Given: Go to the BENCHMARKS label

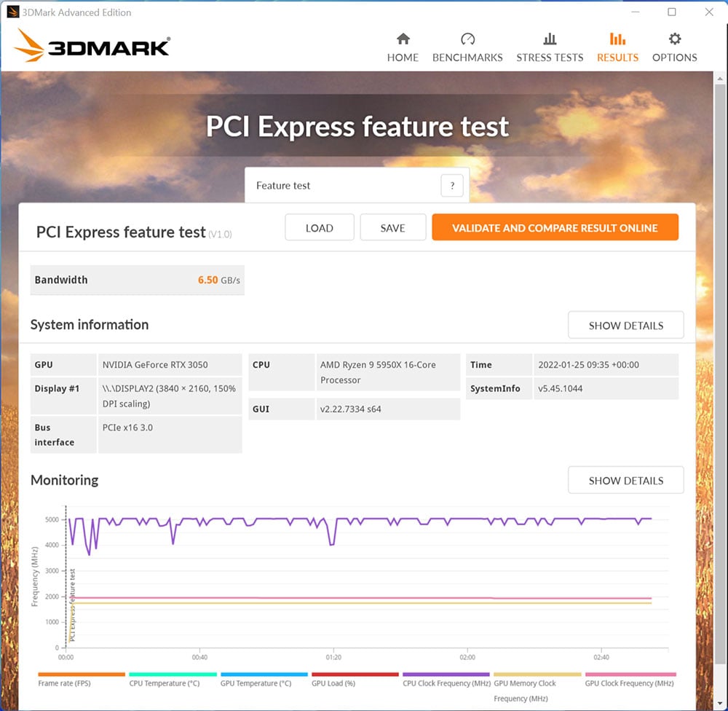Looking at the screenshot, I should point(467,58).
